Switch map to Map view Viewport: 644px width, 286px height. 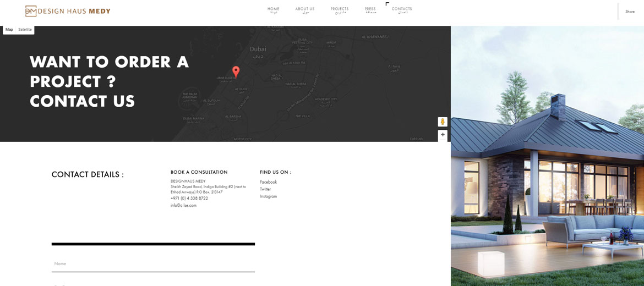[x=9, y=30]
